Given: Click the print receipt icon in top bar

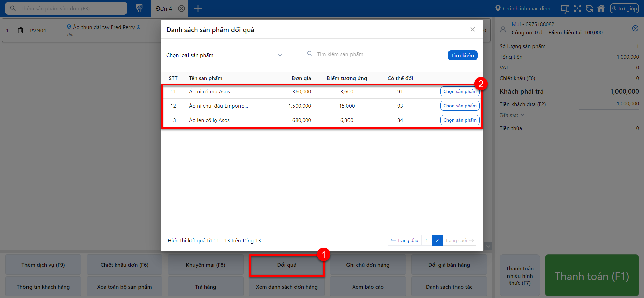Looking at the screenshot, I should 139,8.
